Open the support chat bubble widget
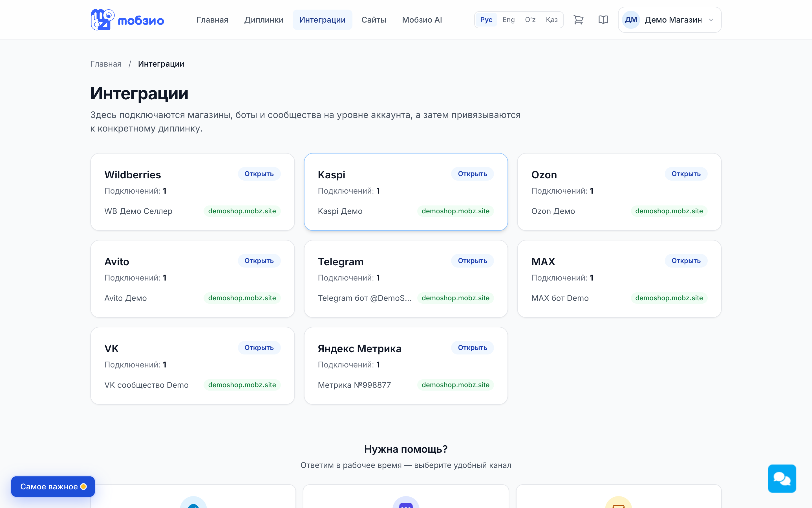The image size is (812, 508). [782, 478]
